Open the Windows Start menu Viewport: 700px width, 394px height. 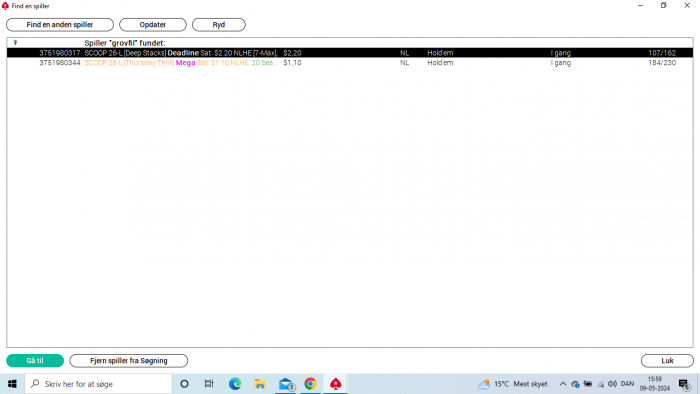click(12, 384)
